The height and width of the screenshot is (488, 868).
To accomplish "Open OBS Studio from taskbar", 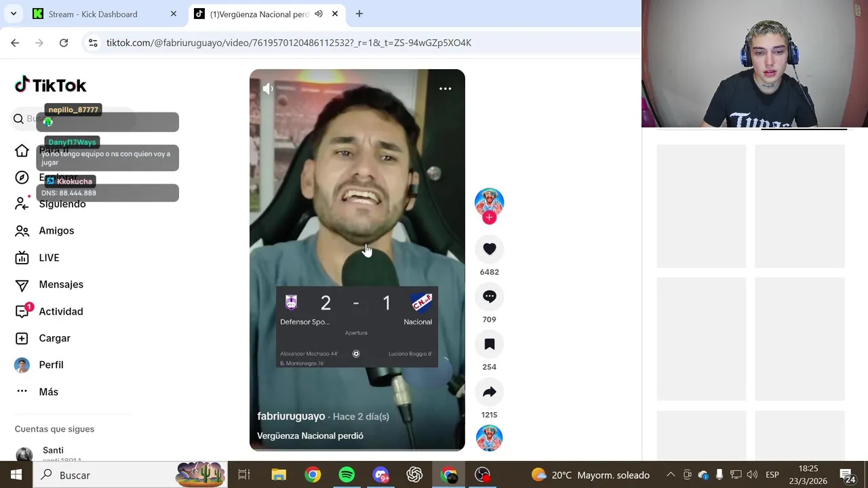I will click(x=482, y=475).
